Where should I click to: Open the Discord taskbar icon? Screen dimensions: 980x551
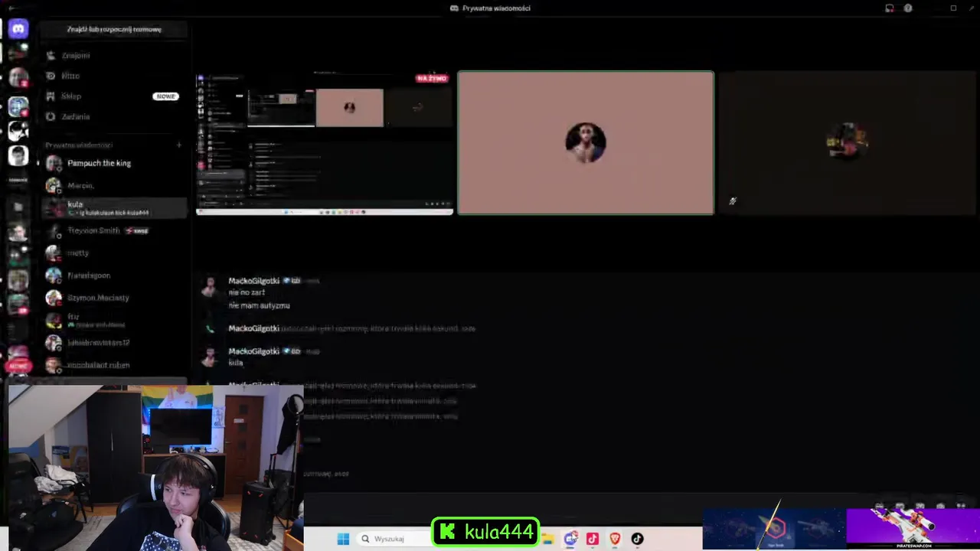(x=570, y=539)
